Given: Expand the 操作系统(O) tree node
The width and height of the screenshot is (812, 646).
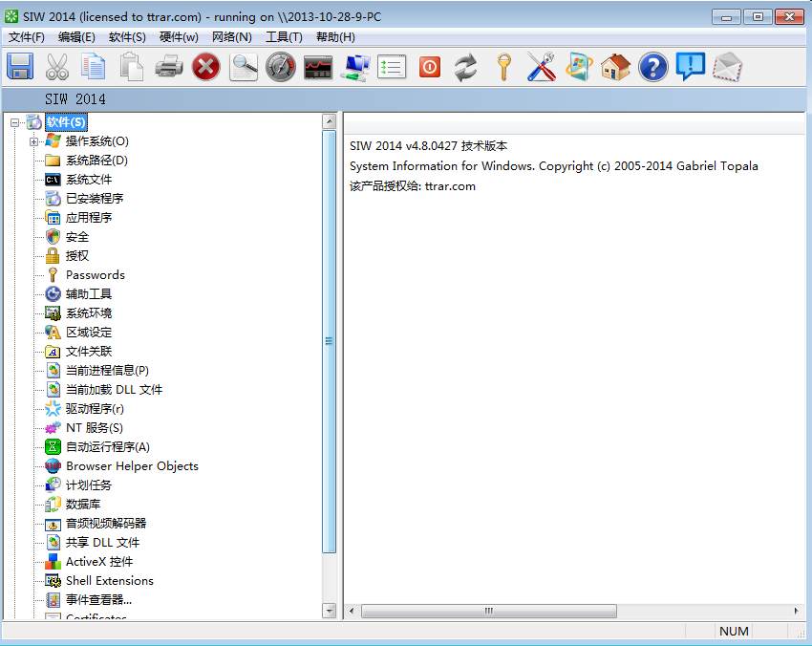Looking at the screenshot, I should tap(33, 141).
